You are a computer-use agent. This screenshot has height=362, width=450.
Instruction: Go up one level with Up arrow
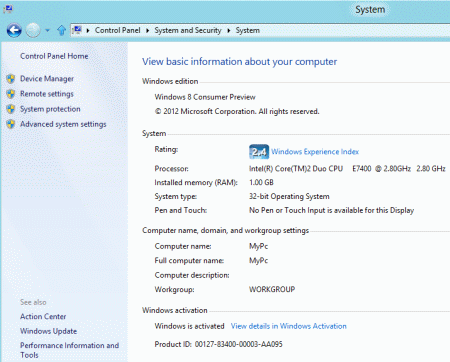click(x=61, y=31)
